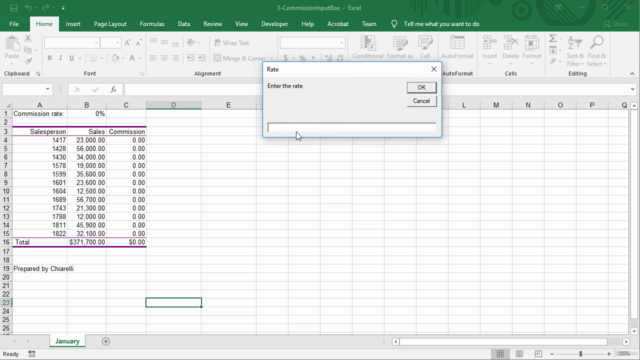Click the AutoSum sigma icon
The width and height of the screenshot is (640, 360).
[x=553, y=39]
